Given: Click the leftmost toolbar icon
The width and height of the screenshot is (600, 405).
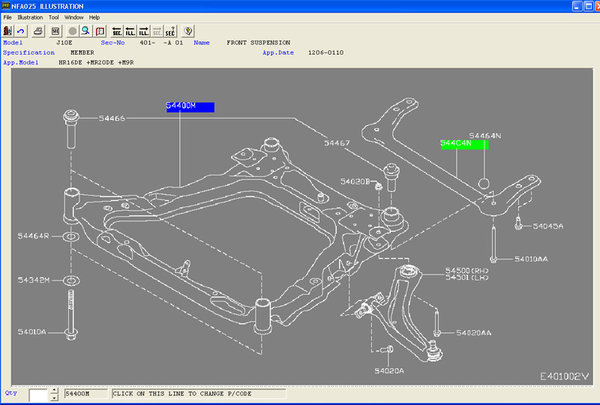Looking at the screenshot, I should (x=8, y=31).
